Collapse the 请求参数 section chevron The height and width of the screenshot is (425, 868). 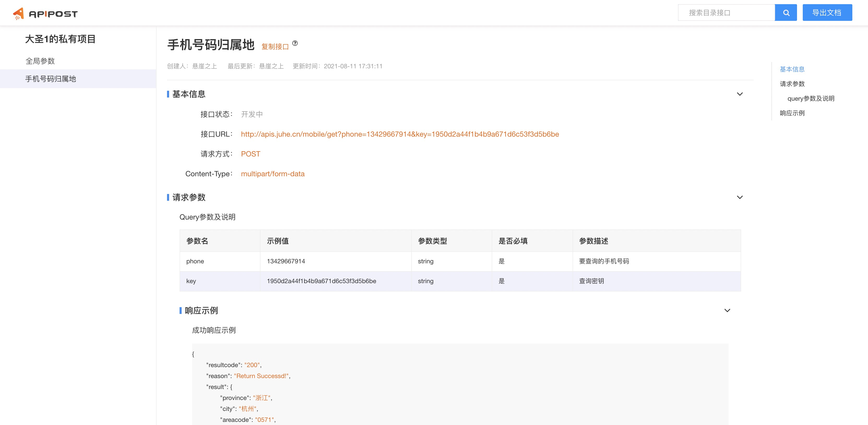740,197
